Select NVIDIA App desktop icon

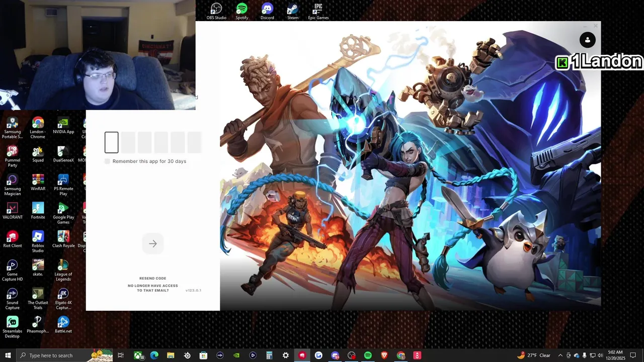[x=63, y=126]
